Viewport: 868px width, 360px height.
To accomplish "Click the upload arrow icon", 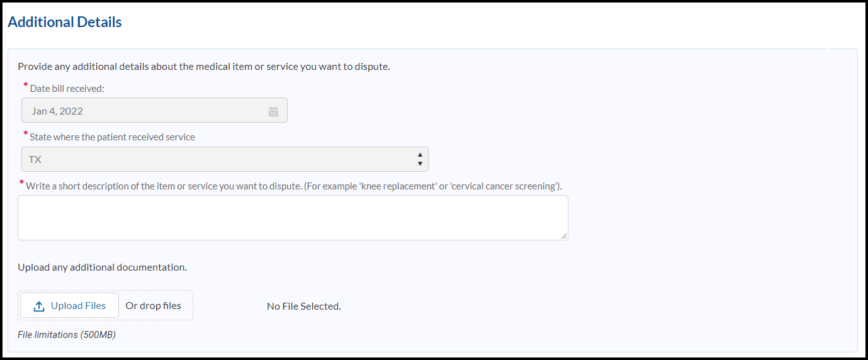I will tap(39, 306).
